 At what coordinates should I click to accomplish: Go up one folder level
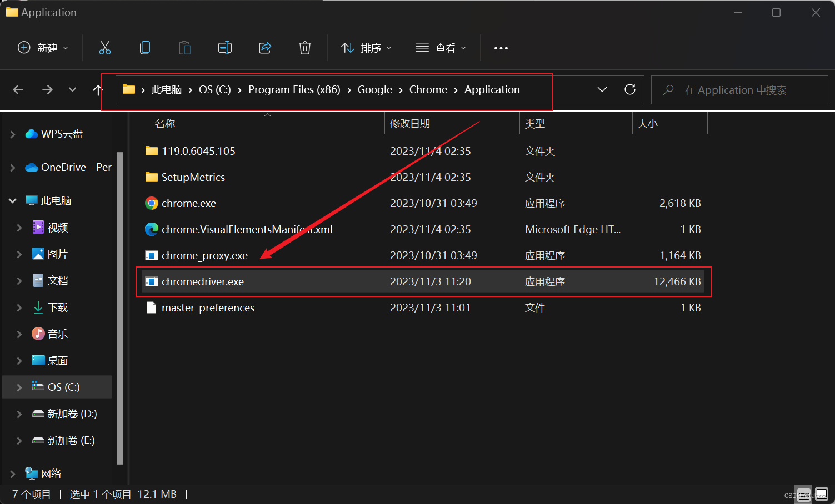[98, 89]
